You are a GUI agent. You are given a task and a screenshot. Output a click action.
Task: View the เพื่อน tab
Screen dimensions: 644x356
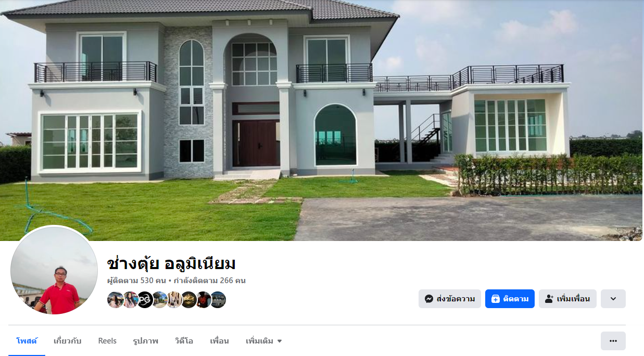tap(219, 341)
